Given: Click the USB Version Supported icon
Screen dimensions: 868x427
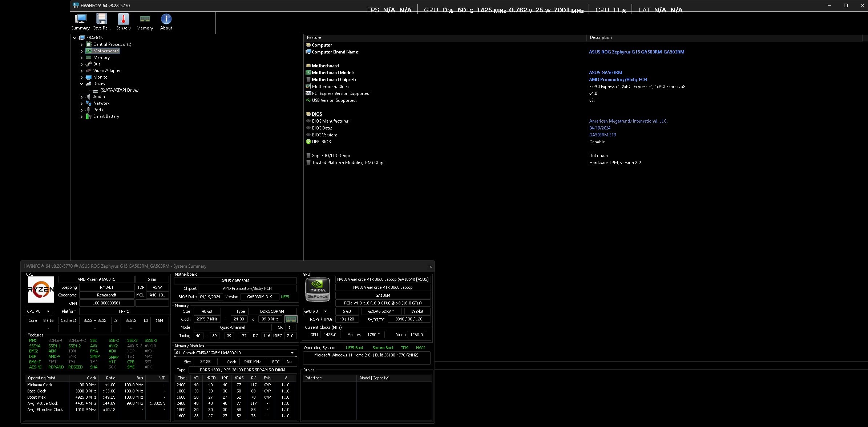Looking at the screenshot, I should coord(308,100).
